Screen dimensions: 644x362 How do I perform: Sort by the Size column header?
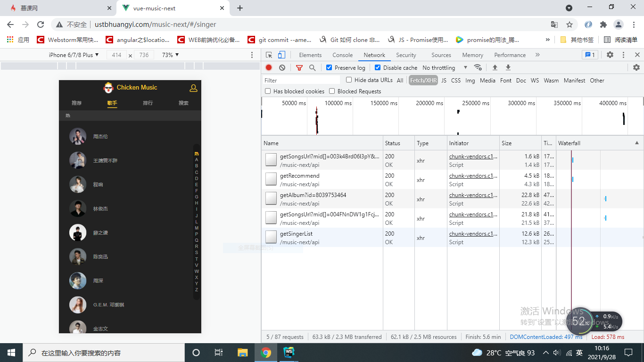click(520, 143)
